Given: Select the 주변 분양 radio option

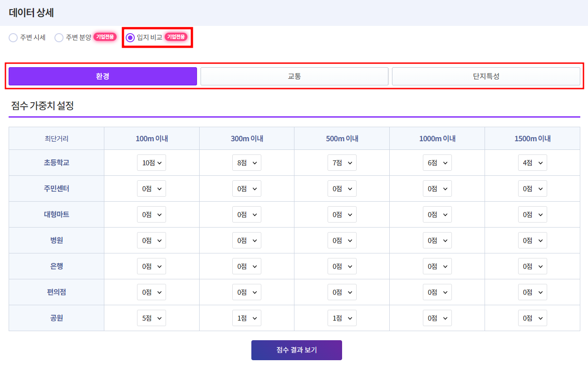Looking at the screenshot, I should click(59, 38).
